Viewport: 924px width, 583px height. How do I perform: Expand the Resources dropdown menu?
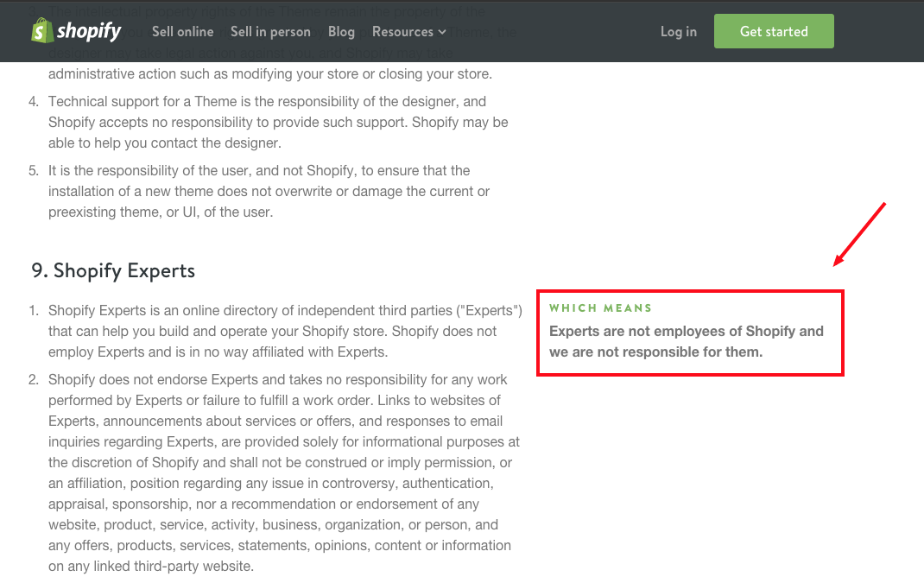click(x=409, y=32)
